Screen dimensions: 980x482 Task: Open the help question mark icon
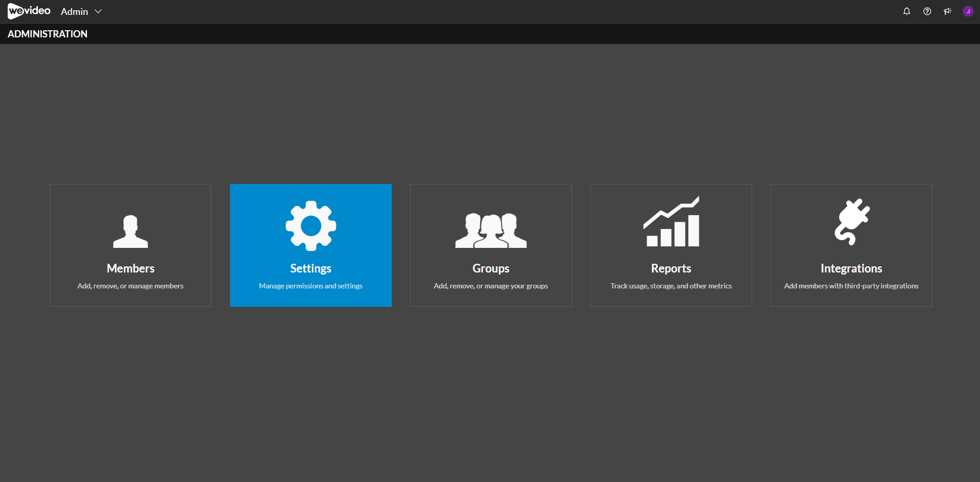927,11
